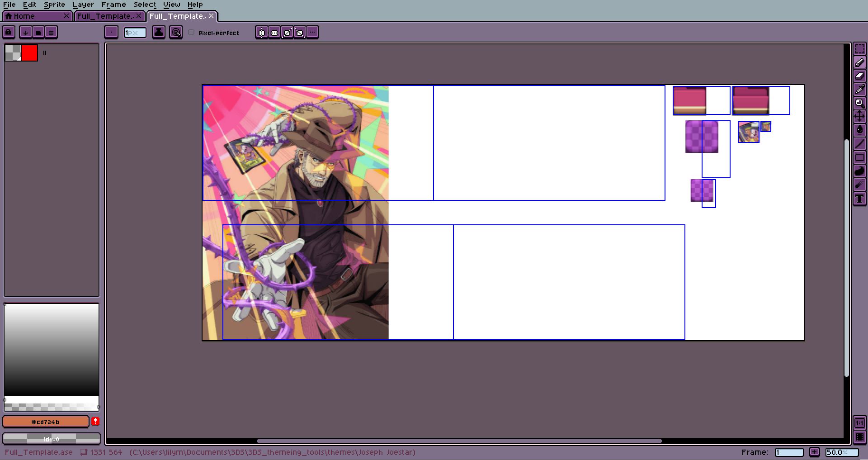868x460 pixels.
Task: Click the small Joseph portrait thumbnail
Action: point(749,132)
